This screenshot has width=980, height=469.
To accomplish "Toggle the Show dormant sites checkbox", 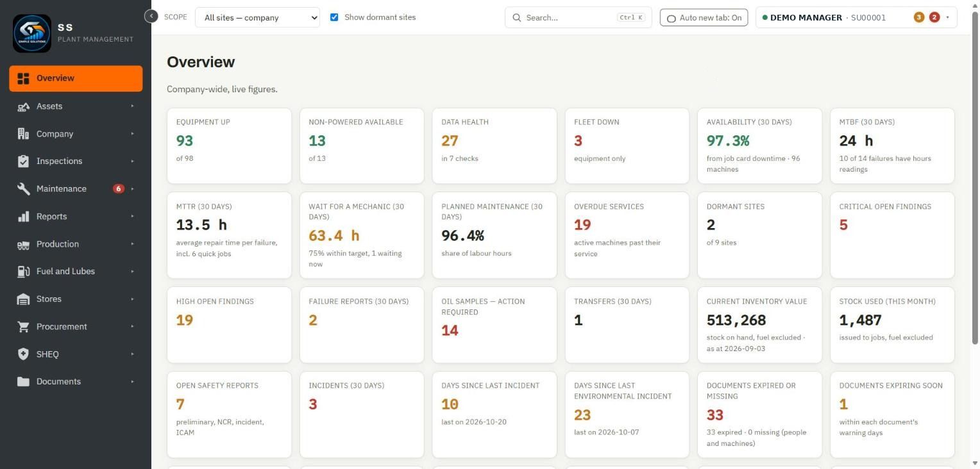I will click(x=334, y=17).
